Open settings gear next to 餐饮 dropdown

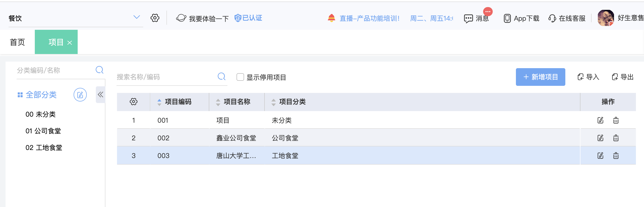155,18
